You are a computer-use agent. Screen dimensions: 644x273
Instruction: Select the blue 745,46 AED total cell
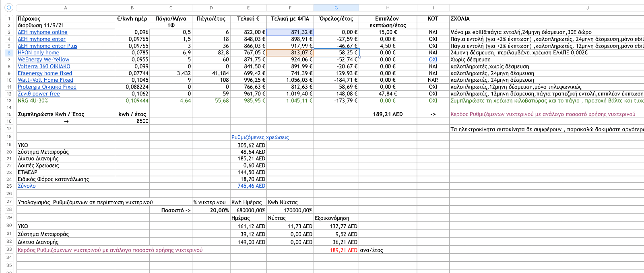tap(248, 186)
